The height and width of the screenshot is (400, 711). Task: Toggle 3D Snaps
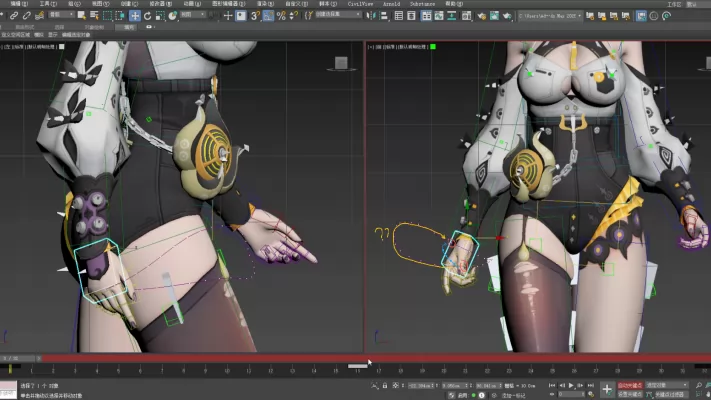point(255,16)
